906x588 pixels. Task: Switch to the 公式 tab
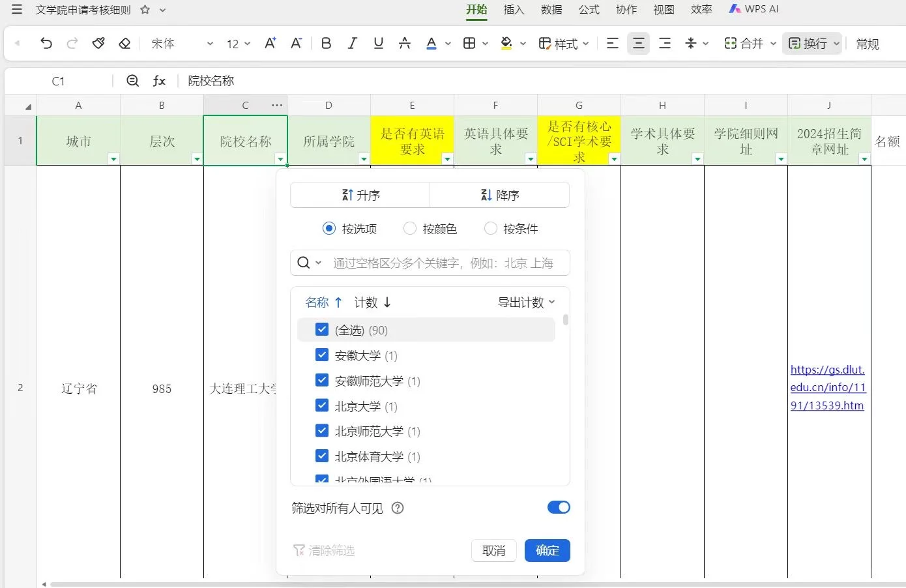point(589,9)
